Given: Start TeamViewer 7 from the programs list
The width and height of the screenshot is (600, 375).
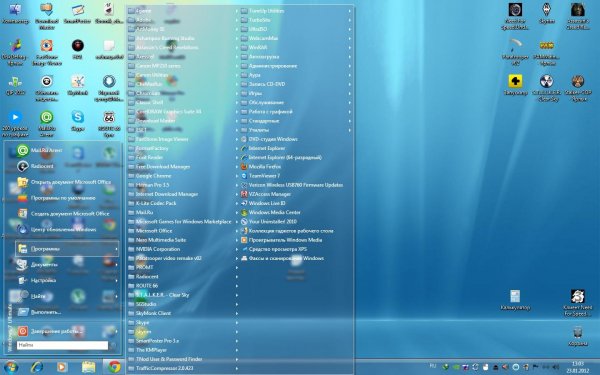Looking at the screenshot, I should click(x=260, y=176).
